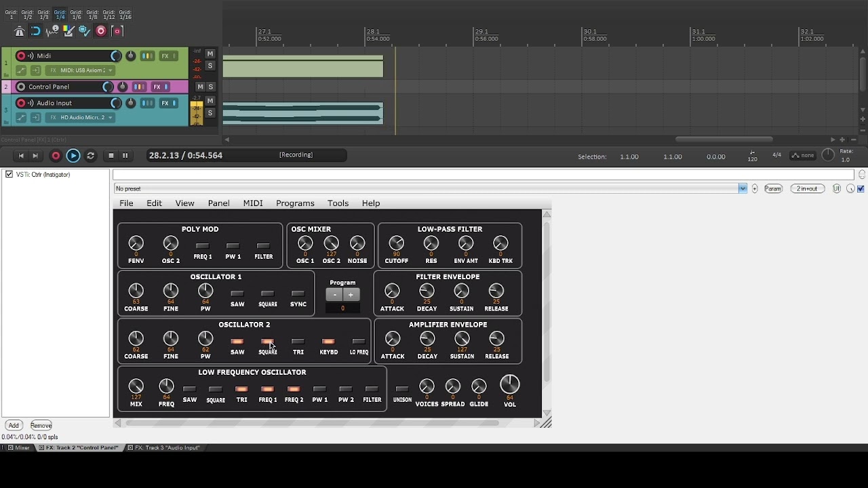
Task: Mute the Control Panel track
Action: pos(200,87)
